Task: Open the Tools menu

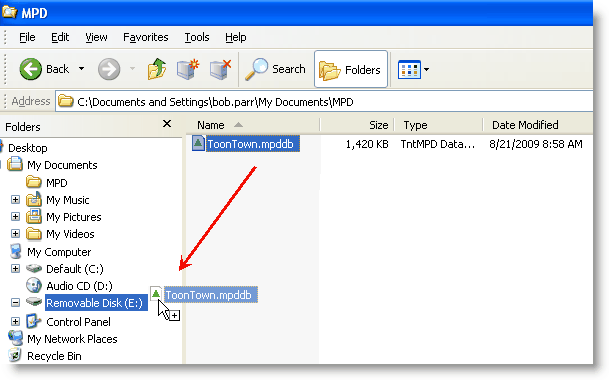Action: 197,37
